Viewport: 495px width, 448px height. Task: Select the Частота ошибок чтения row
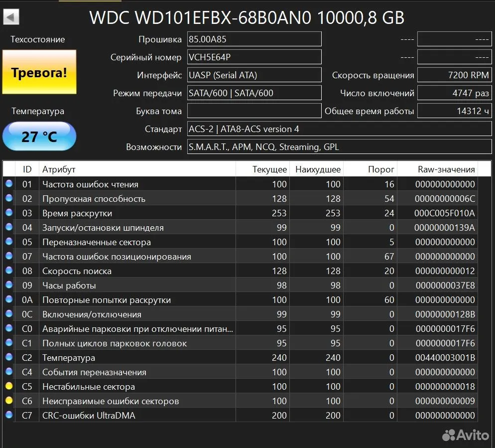coord(240,184)
